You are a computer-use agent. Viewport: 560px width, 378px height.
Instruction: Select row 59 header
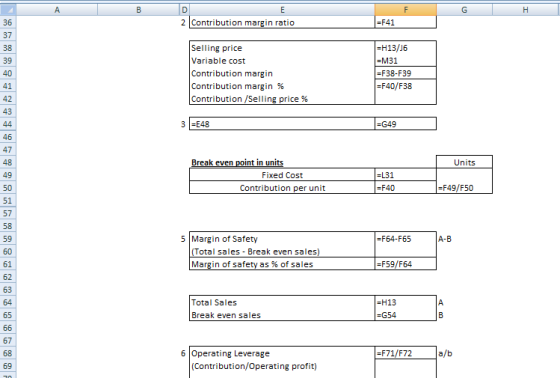coord(8,239)
